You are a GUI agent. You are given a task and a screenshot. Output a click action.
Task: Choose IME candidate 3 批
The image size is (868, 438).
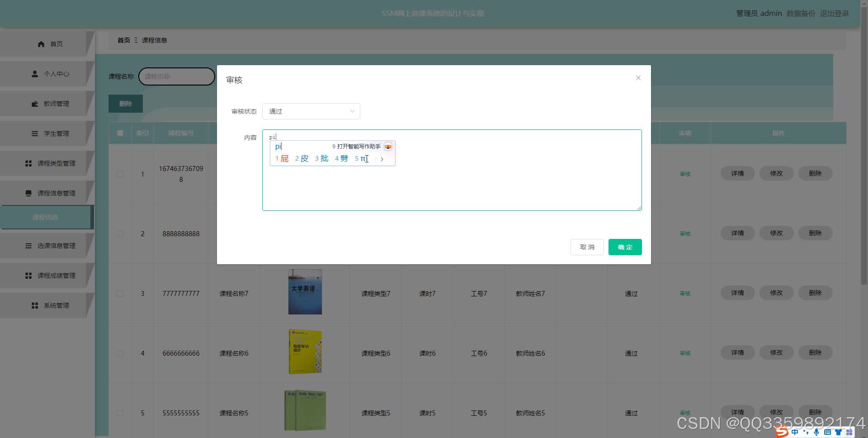tap(321, 159)
